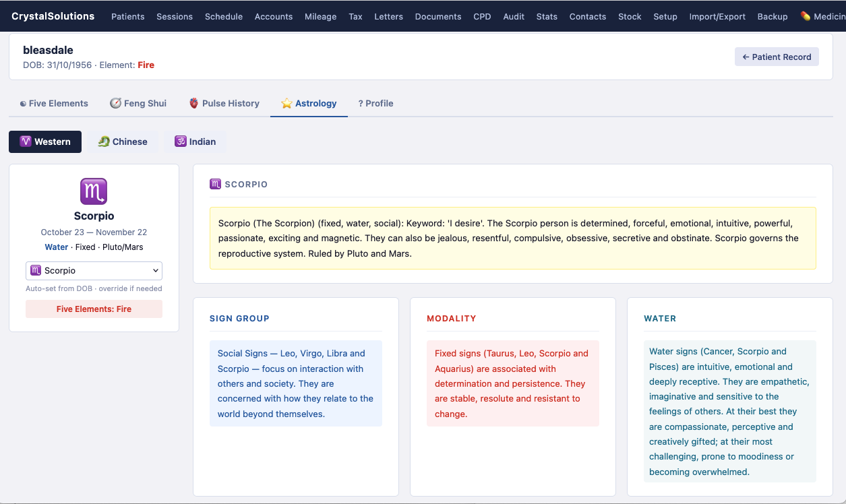Click the heart icon on Pulse History tab

194,103
